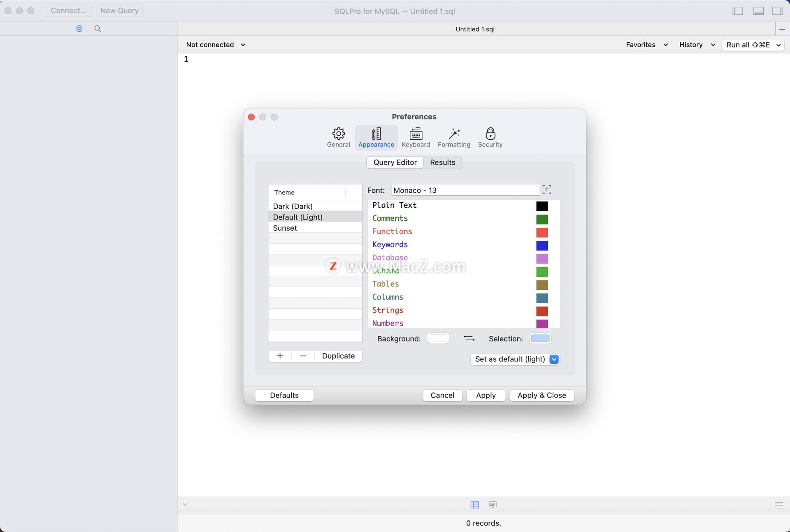Swap background and selection colors

pos(469,338)
